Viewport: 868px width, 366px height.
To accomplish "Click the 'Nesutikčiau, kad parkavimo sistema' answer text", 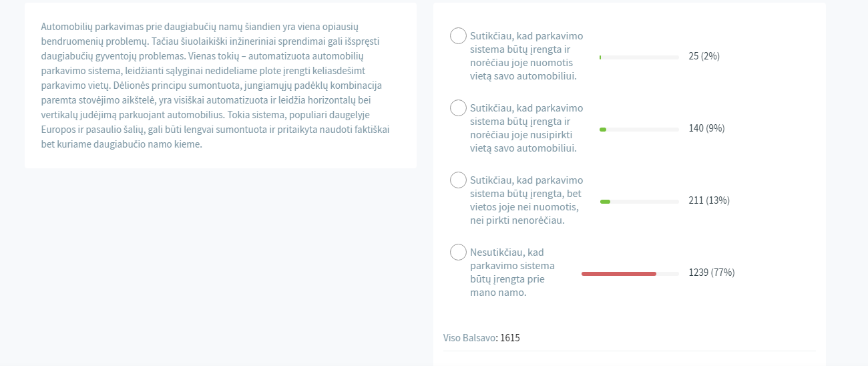I will [512, 272].
